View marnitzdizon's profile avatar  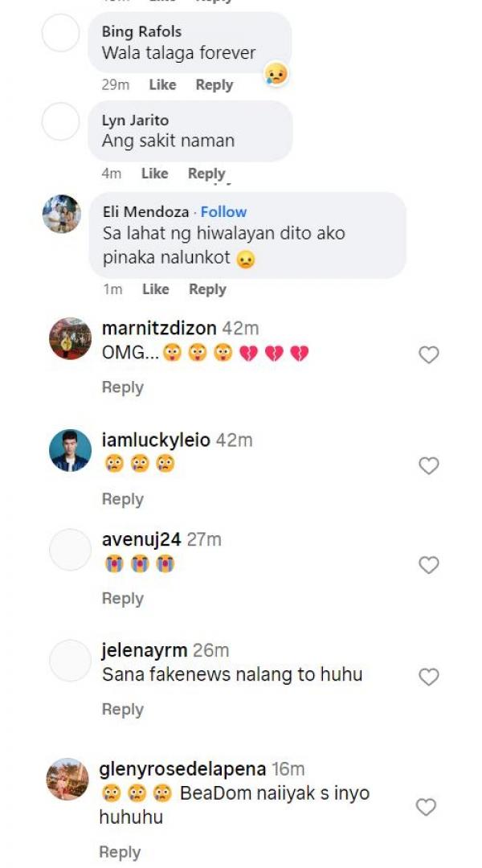(x=70, y=338)
